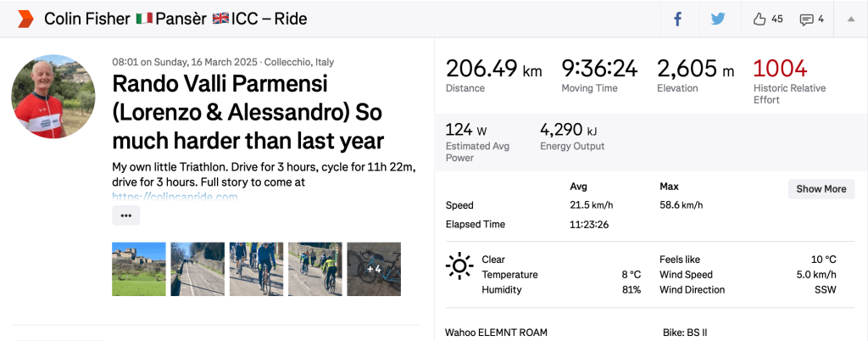Image resolution: width=868 pixels, height=341 pixels.
Task: Click the sun weather icon
Action: (x=459, y=266)
